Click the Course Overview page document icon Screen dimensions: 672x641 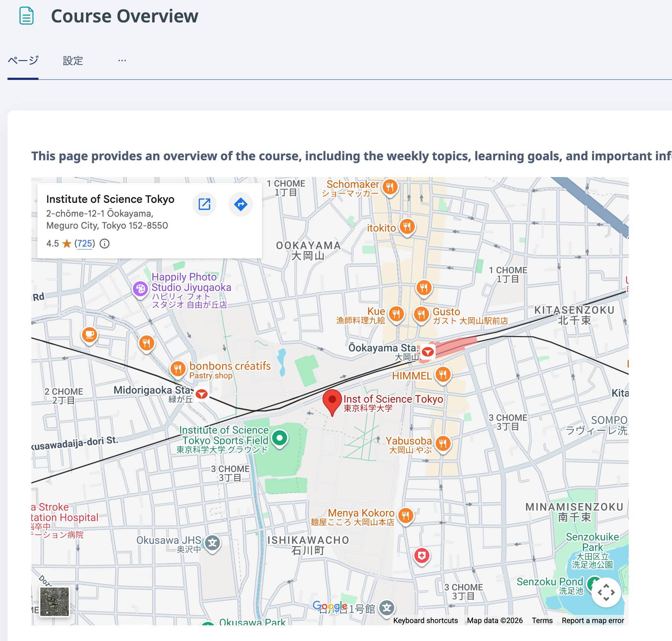pyautogui.click(x=27, y=16)
